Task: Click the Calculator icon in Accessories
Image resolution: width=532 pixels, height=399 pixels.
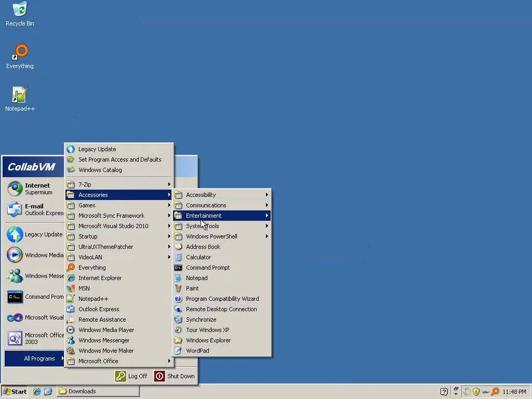Action: pyautogui.click(x=178, y=257)
